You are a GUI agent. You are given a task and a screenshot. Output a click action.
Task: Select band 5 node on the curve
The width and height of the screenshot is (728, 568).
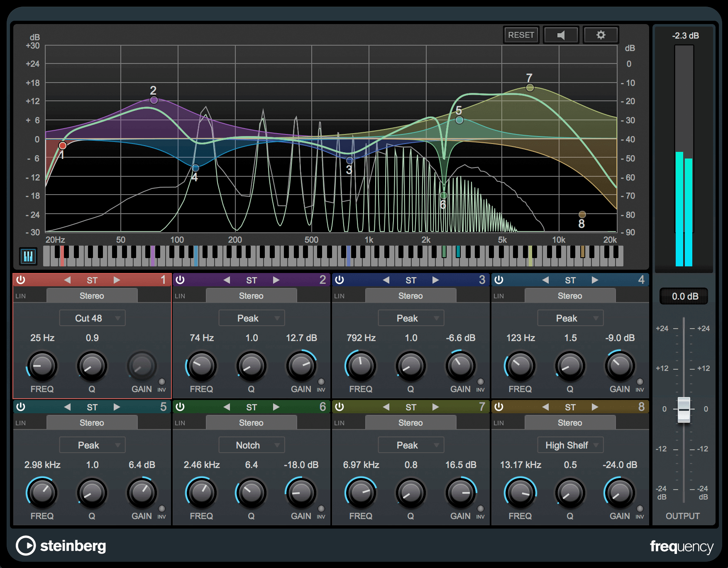point(459,120)
